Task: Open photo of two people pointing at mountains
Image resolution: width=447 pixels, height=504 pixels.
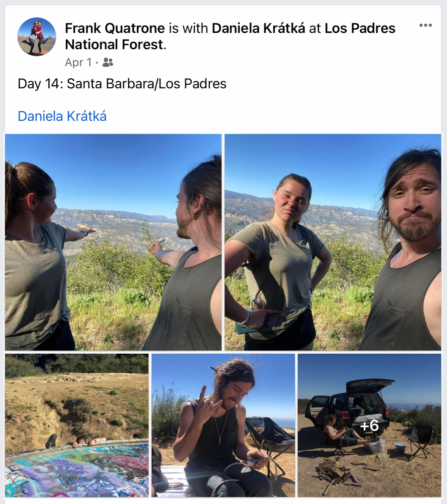Action: (x=113, y=242)
